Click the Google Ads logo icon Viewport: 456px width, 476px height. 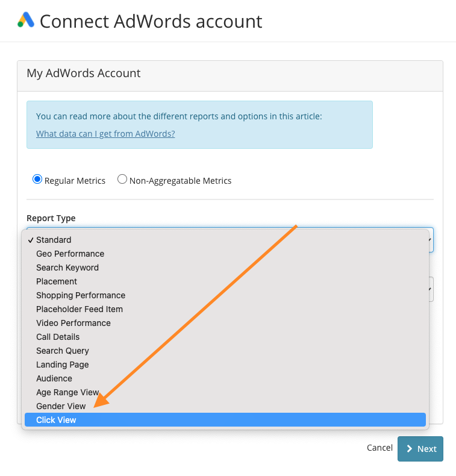pyautogui.click(x=26, y=20)
